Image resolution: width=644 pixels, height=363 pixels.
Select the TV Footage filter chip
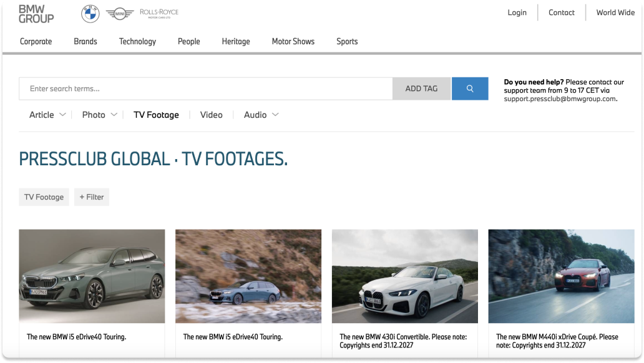pos(43,196)
